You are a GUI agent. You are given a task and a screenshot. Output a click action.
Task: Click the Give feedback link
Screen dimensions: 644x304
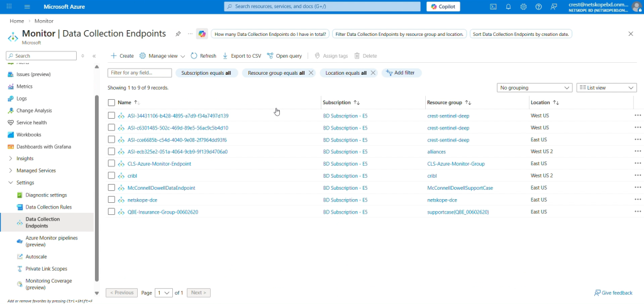[613, 293]
